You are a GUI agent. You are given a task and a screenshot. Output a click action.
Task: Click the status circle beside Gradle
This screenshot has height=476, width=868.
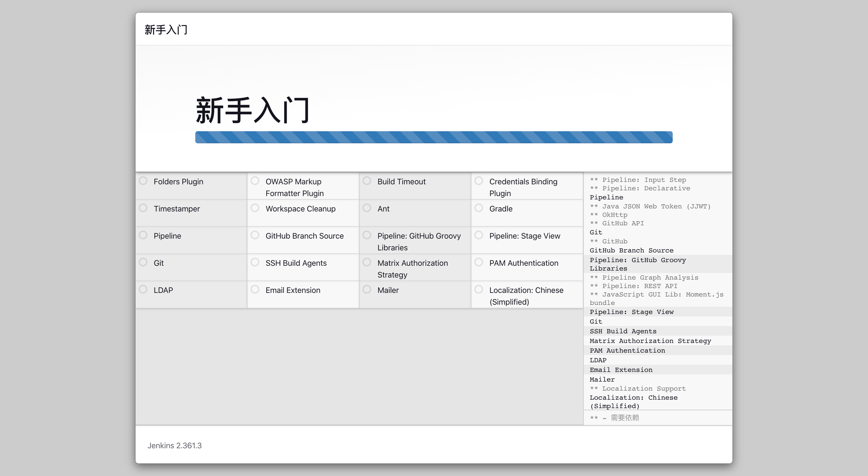click(479, 208)
